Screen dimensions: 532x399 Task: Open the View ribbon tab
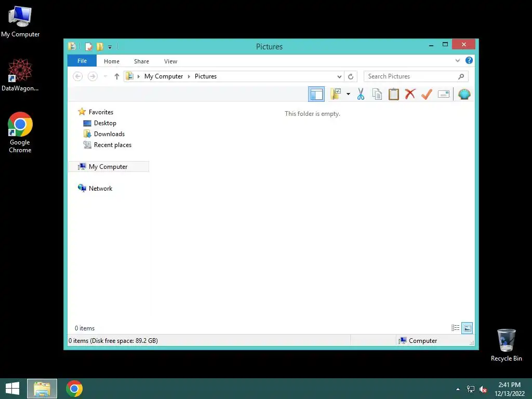(x=170, y=61)
